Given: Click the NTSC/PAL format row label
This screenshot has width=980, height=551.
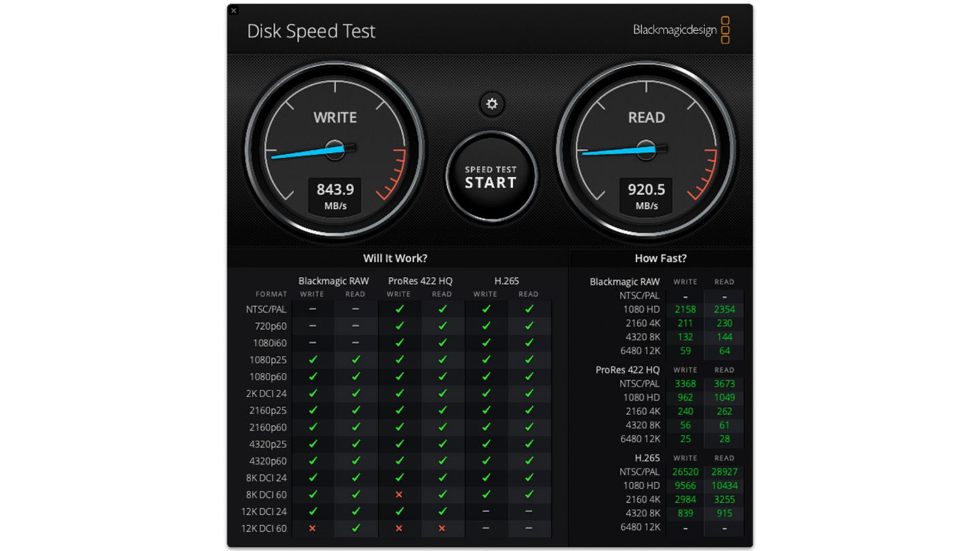Looking at the screenshot, I should tap(266, 309).
